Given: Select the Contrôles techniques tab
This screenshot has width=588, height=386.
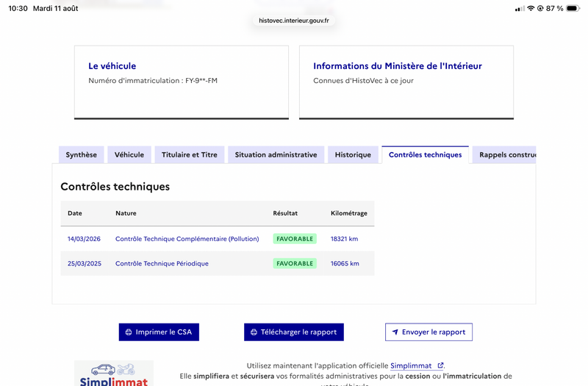Looking at the screenshot, I should (426, 154).
